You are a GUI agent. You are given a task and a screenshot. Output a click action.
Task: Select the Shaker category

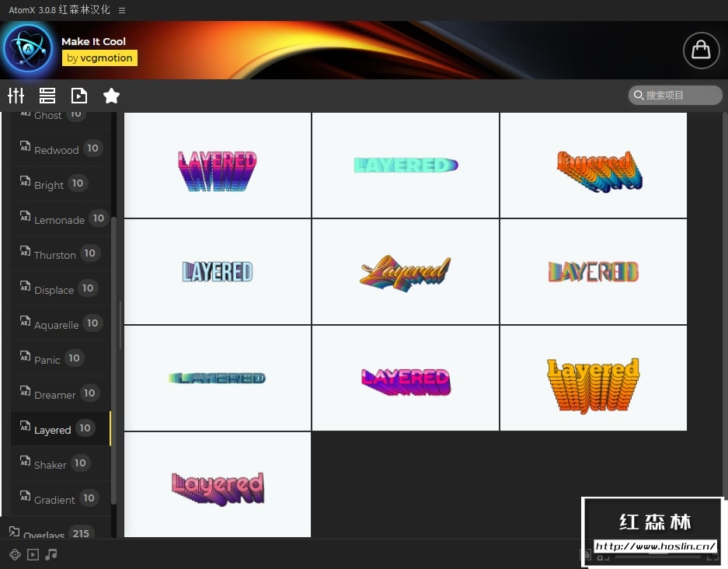tap(61, 463)
